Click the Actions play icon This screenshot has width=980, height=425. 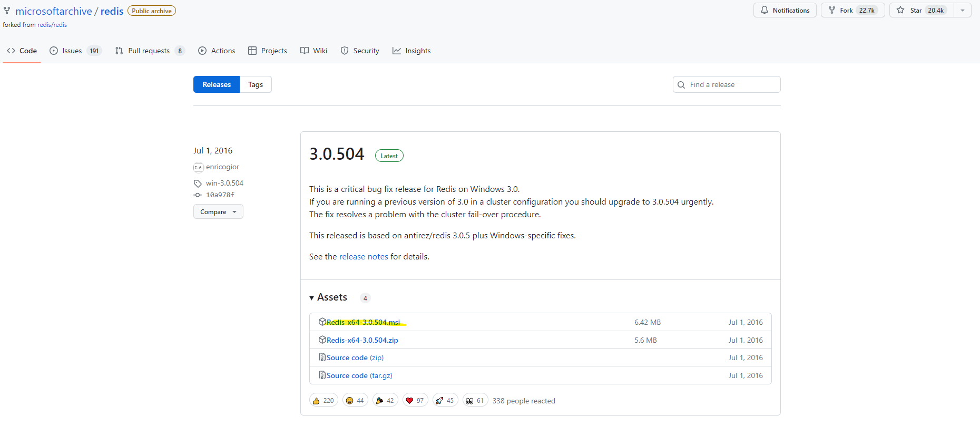pos(202,51)
